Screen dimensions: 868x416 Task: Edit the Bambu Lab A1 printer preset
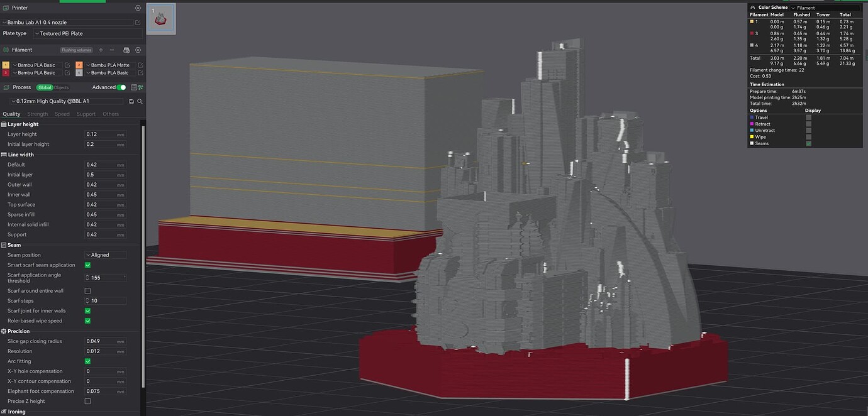point(138,23)
